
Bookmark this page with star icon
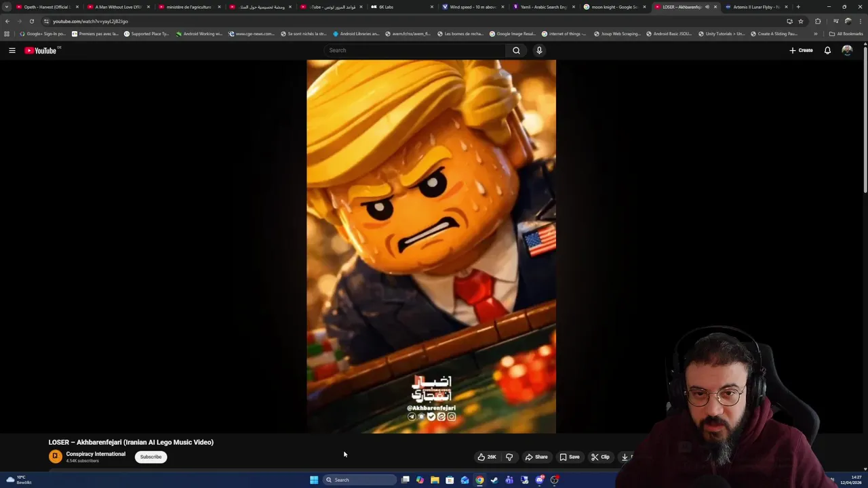point(801,21)
